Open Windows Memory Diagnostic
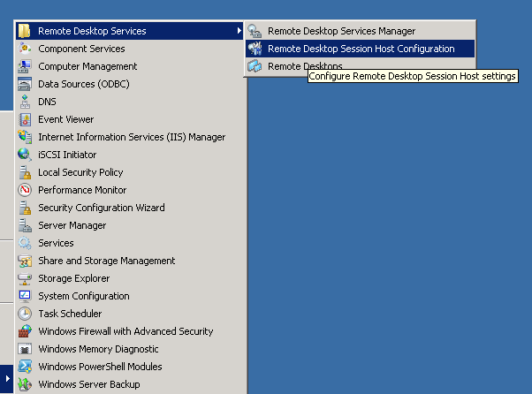 (130, 349)
